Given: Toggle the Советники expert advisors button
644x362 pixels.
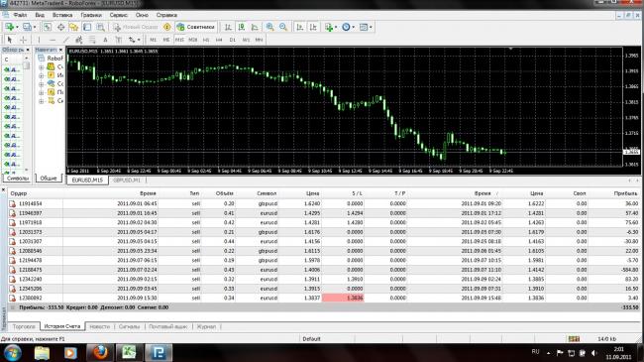Looking at the screenshot, I should click(x=195, y=27).
